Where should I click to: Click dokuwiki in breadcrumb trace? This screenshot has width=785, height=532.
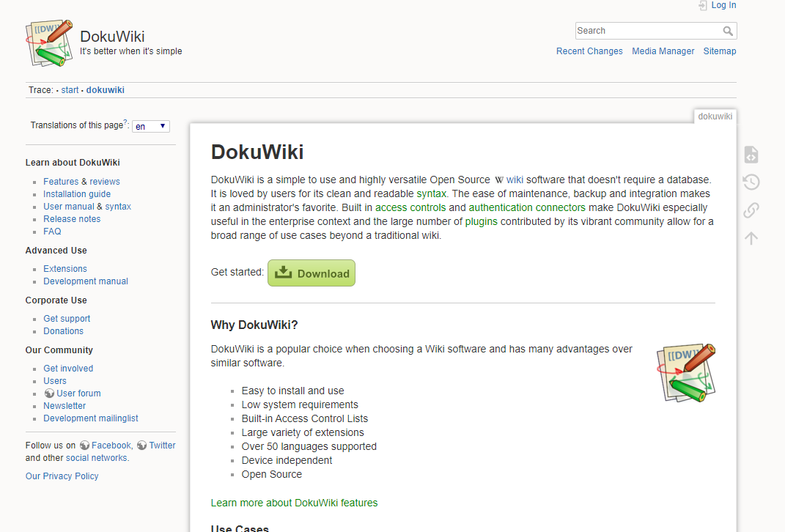point(105,90)
